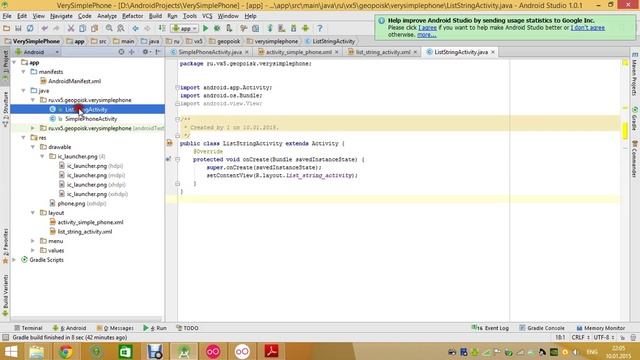The width and height of the screenshot is (640, 360).
Task: Open the Messages tool window
Action: [115, 328]
